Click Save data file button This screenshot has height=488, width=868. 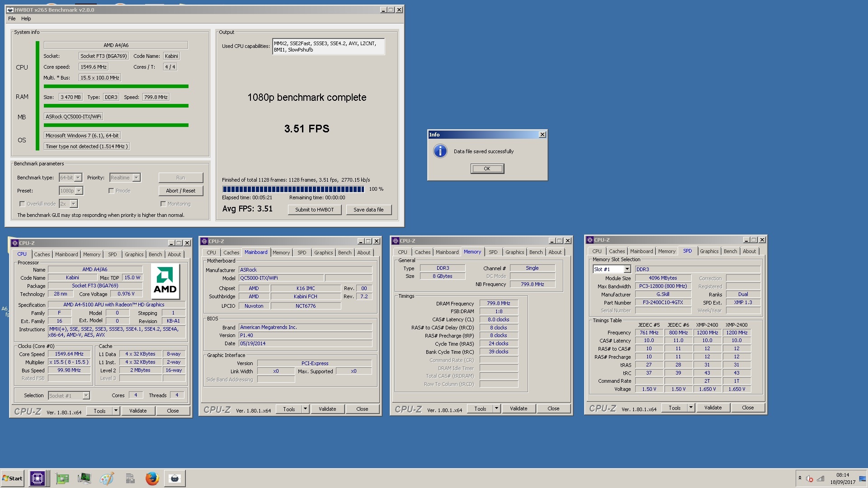(368, 210)
